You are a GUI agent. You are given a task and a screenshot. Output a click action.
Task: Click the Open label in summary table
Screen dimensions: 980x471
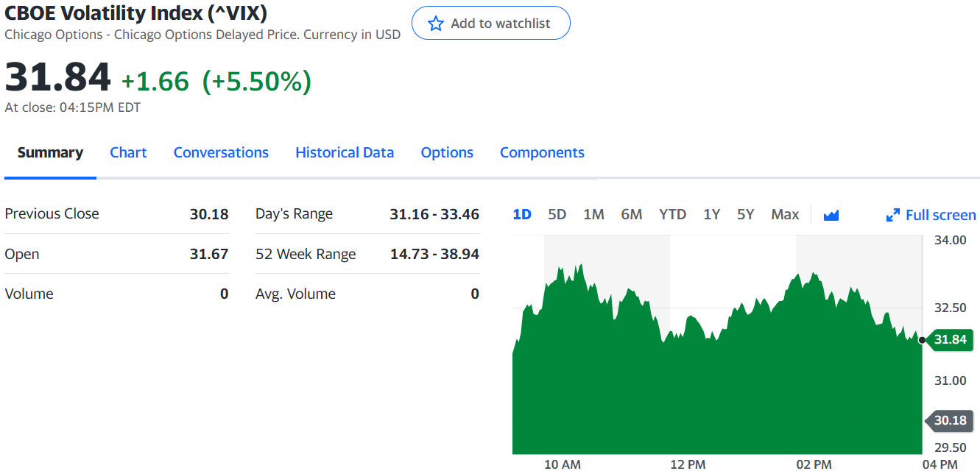click(22, 254)
